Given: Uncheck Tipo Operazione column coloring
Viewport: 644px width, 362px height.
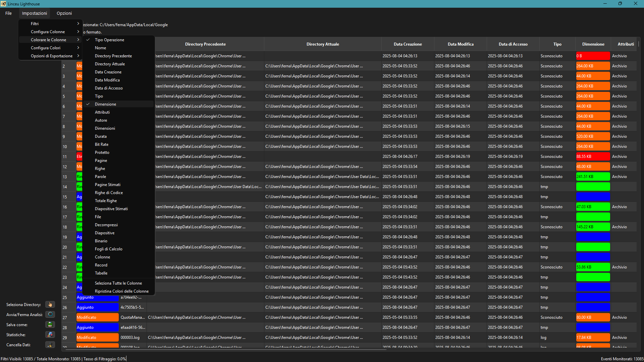Looking at the screenshot, I should point(109,40).
